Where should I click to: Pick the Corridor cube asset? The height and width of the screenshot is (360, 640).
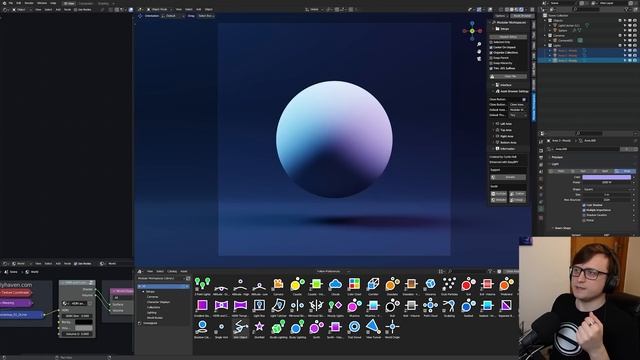[373, 284]
